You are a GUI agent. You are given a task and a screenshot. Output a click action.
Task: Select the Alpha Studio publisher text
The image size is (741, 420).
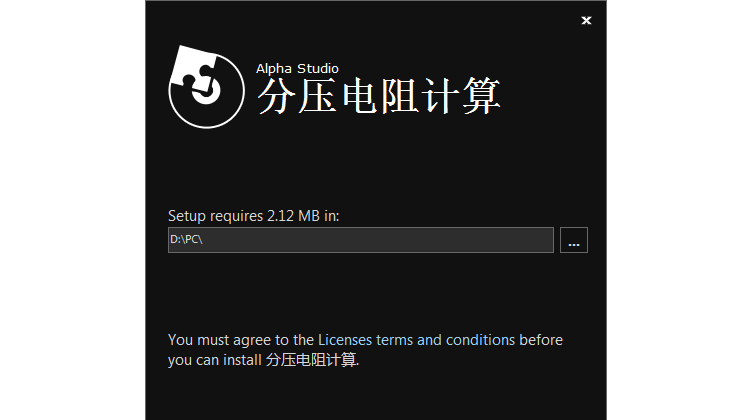tap(297, 69)
